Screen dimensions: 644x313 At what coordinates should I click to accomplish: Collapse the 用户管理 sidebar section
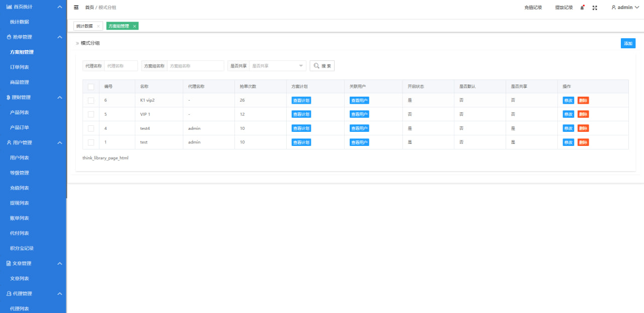pyautogui.click(x=59, y=143)
